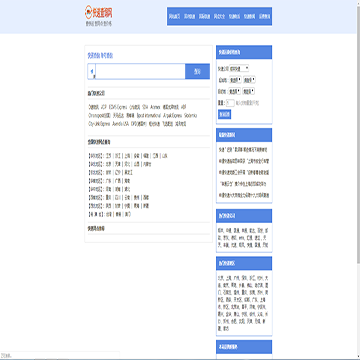Open the origin city dropdown
The width and height of the screenshot is (360, 360).
[x=249, y=80]
